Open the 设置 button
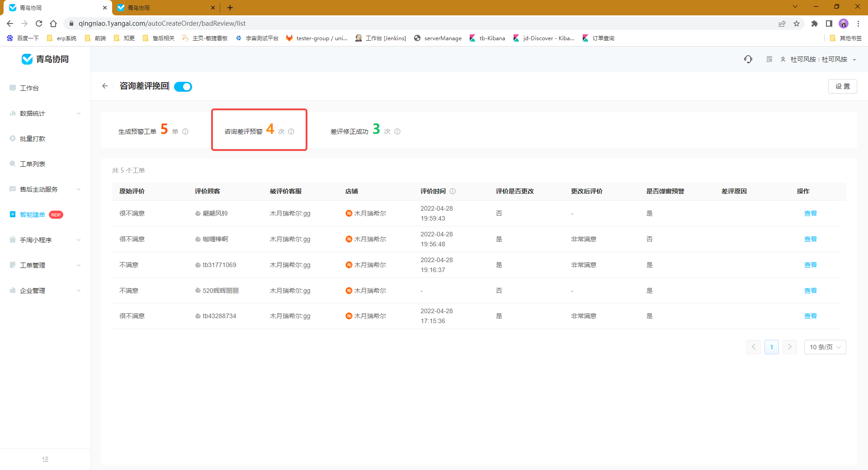The width and height of the screenshot is (868, 470). 842,86
